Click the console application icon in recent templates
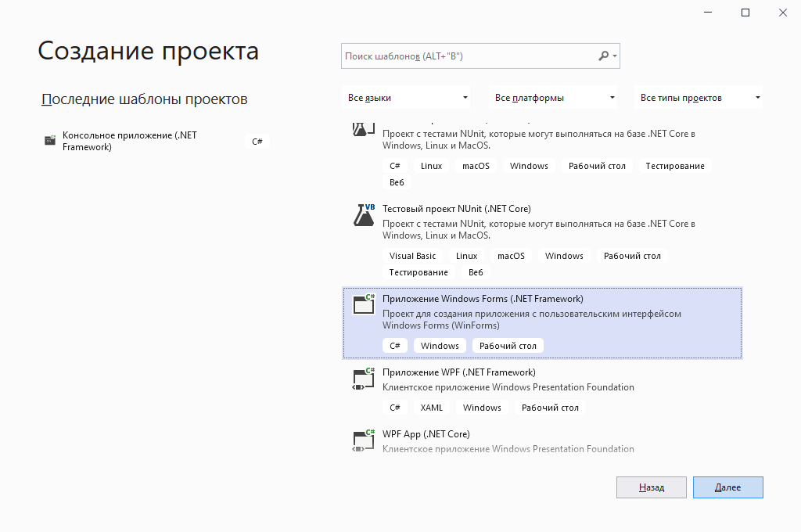Screen dimensions: 801x532 50,141
